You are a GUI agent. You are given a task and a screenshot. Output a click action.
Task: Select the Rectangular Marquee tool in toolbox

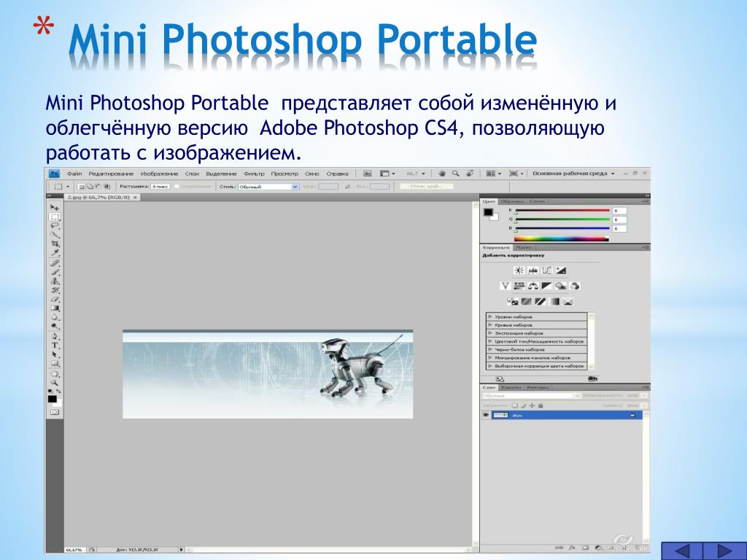tap(55, 217)
